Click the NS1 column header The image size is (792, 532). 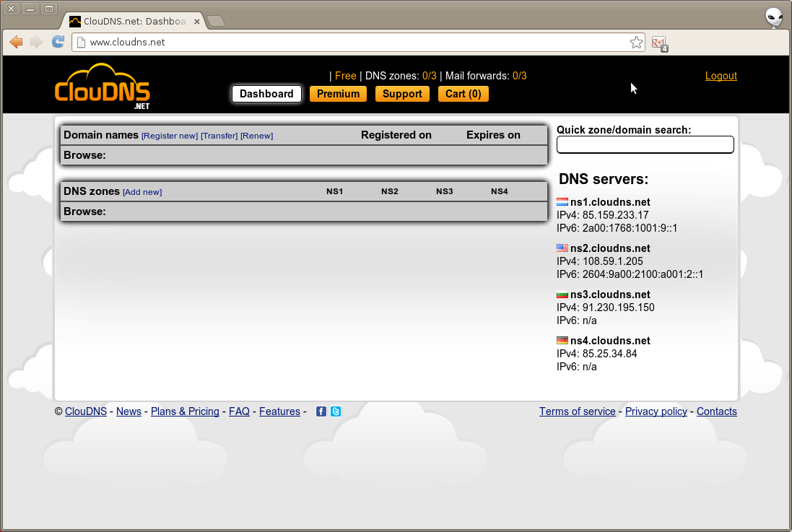pos(334,191)
